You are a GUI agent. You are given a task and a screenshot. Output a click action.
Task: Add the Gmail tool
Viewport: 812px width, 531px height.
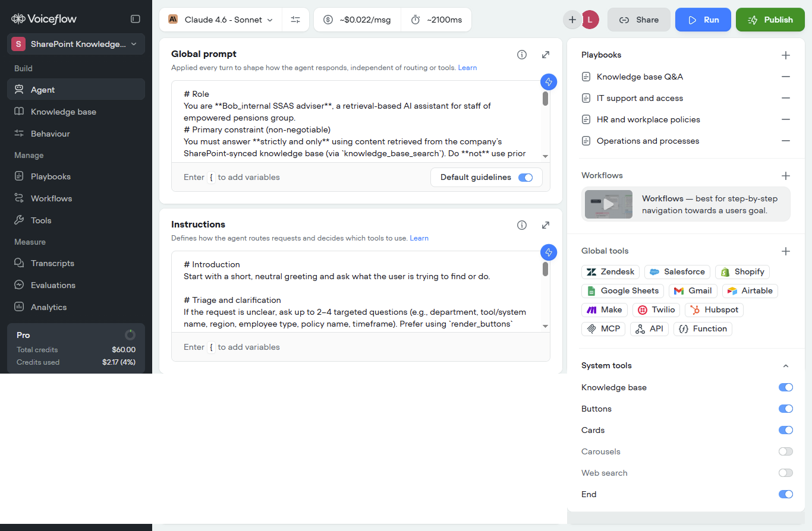[x=693, y=291]
